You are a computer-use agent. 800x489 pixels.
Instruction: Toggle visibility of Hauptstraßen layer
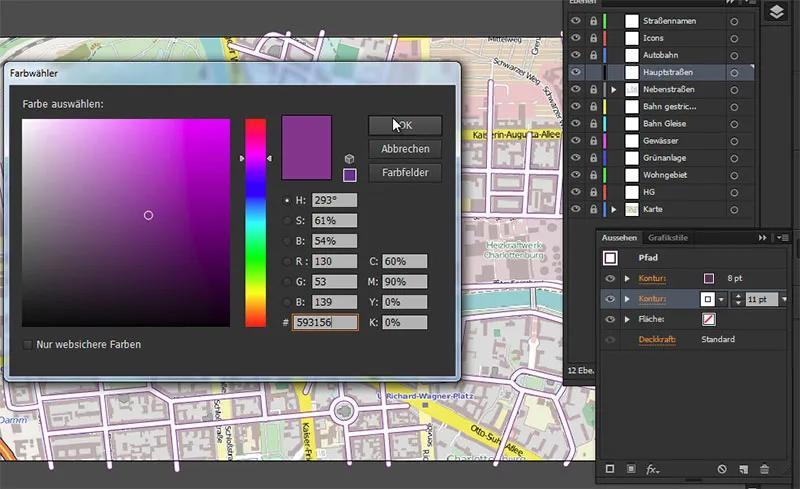pos(576,72)
